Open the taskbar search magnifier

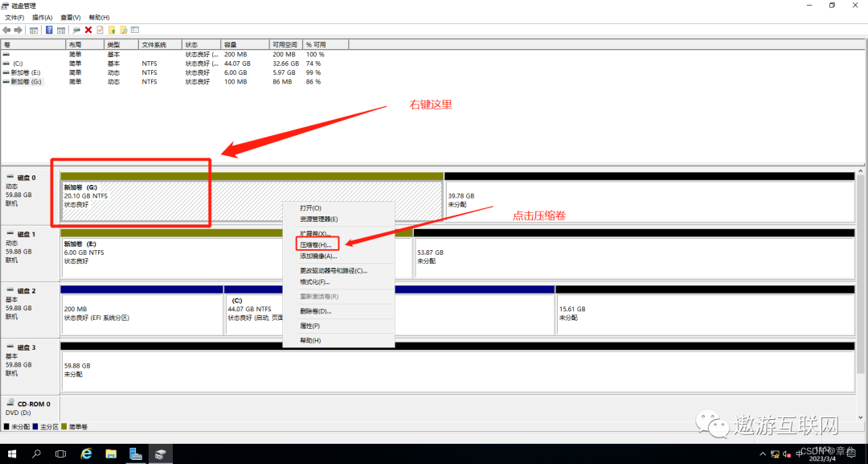coord(36,454)
